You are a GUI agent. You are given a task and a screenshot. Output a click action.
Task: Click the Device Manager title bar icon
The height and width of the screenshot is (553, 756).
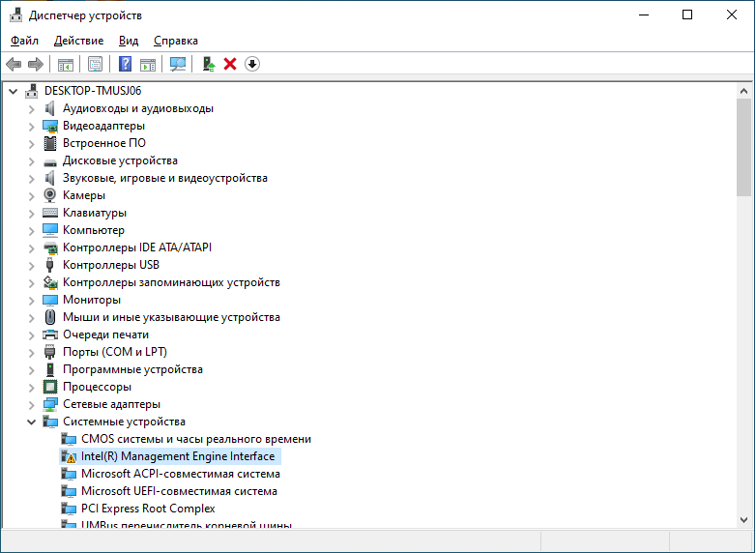click(15, 15)
